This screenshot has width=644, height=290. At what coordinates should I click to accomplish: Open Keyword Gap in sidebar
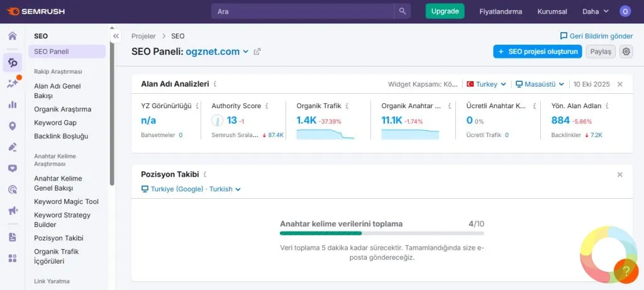click(55, 123)
